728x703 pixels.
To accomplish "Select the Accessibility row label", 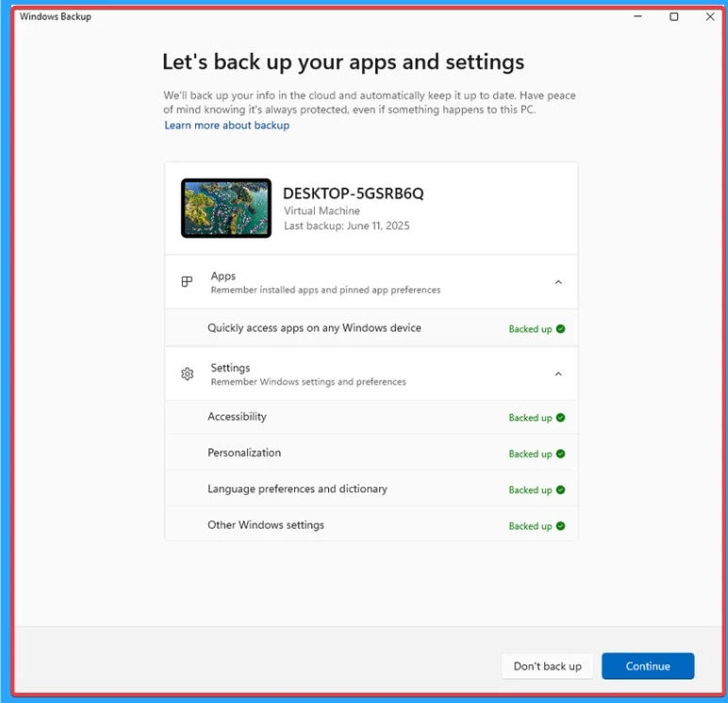I will pyautogui.click(x=237, y=417).
